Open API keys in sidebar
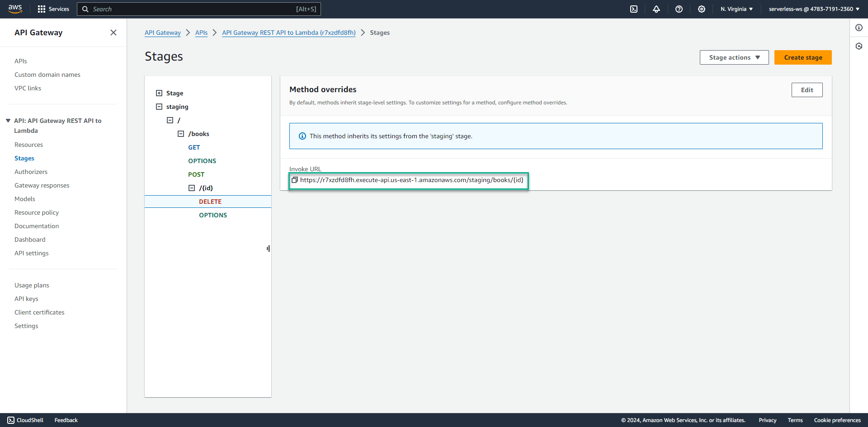868x427 pixels. (x=26, y=299)
